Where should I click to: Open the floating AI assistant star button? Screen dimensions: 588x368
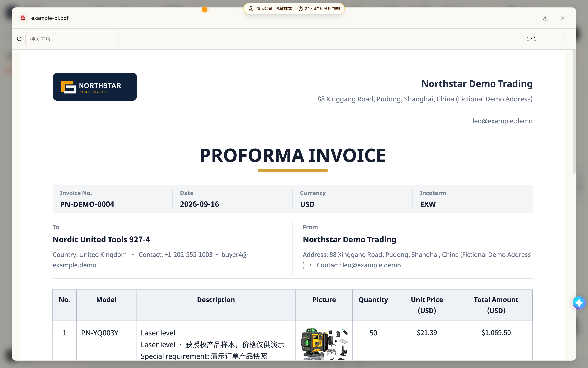579,303
